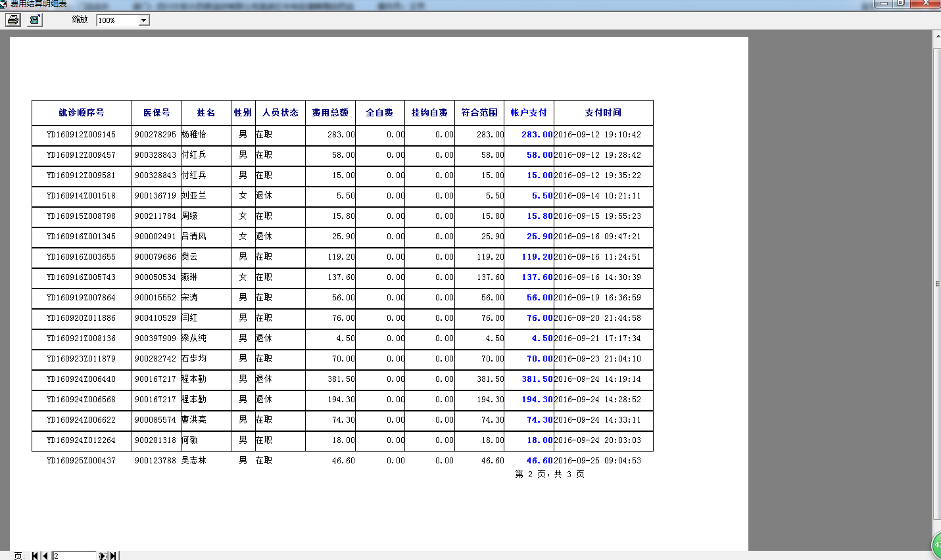941x560 pixels.
Task: Click visit number YD160916Z003655
Action: click(81, 257)
